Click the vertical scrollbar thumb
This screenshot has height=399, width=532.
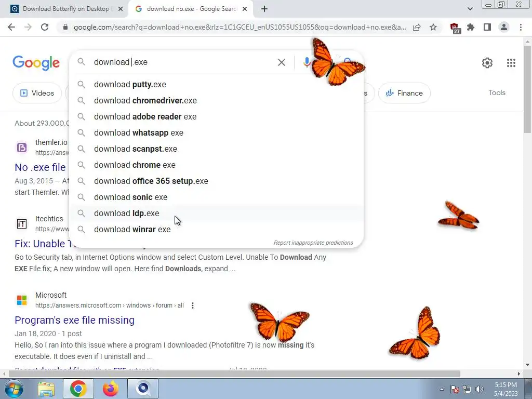[x=528, y=89]
